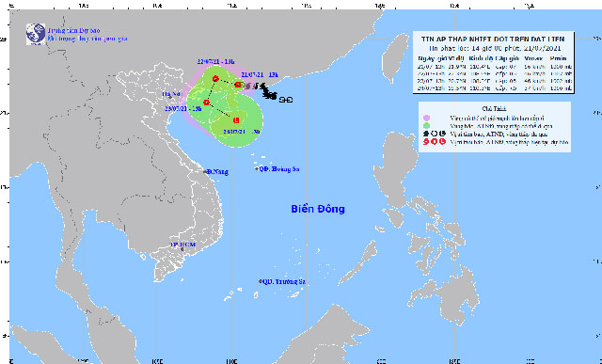Viewport: 602px width, 364px height.
Task: Click the black past-track storm symbols cluster
Action: [x=269, y=92]
